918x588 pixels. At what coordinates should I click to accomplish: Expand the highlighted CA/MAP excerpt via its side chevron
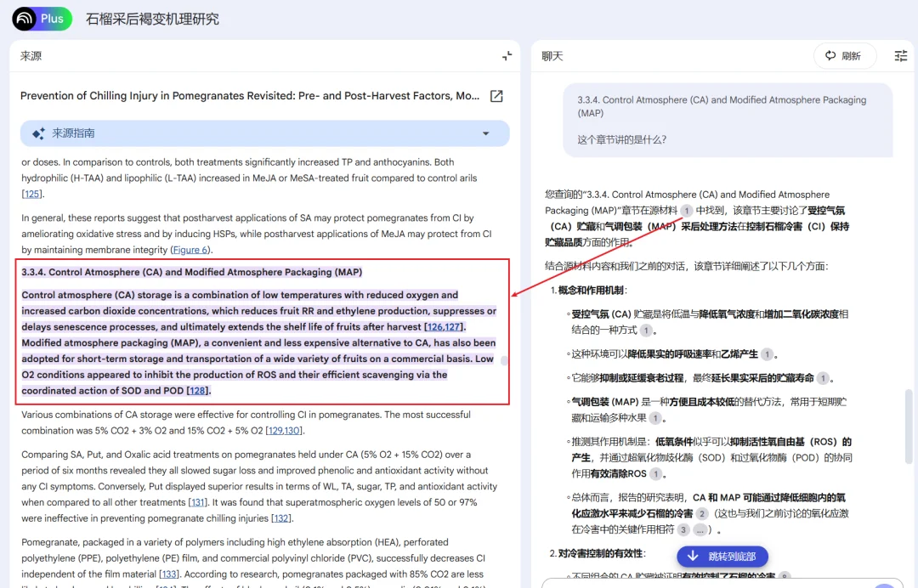click(504, 360)
